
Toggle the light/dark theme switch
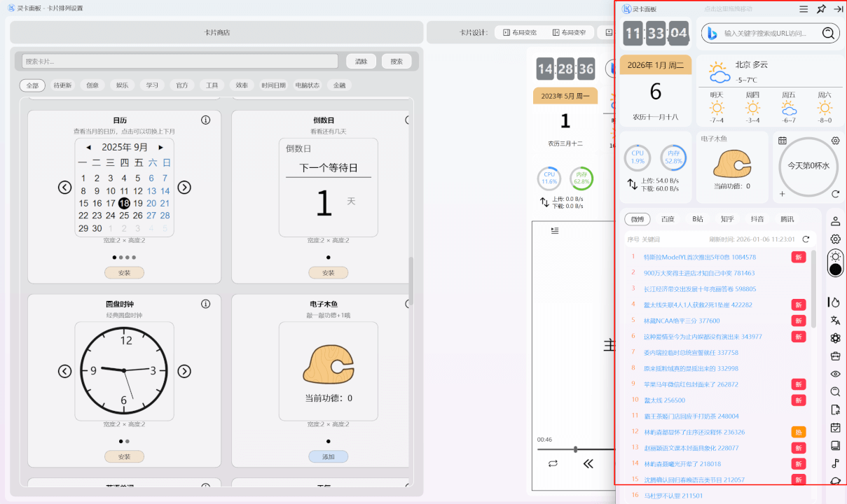(835, 262)
